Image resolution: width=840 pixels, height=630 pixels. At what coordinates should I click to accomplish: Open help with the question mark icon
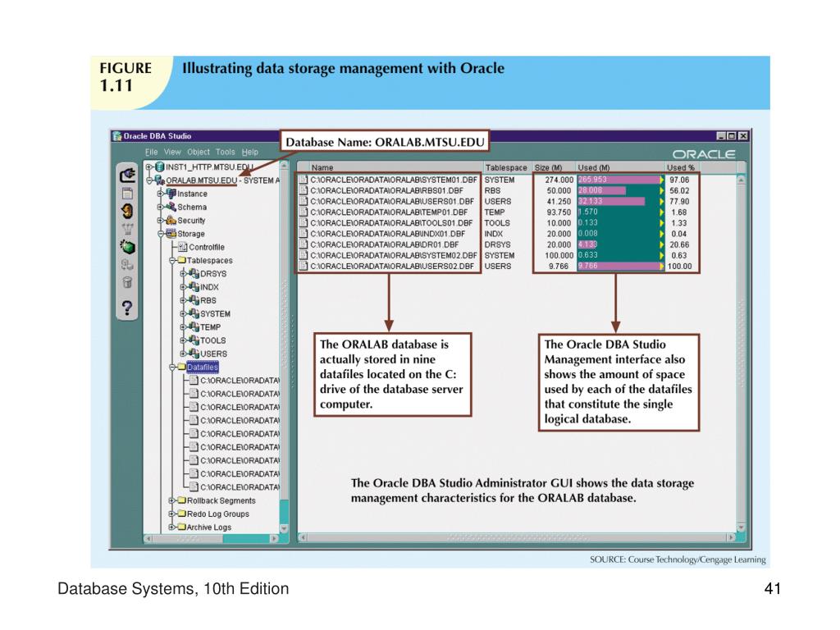coord(127,308)
